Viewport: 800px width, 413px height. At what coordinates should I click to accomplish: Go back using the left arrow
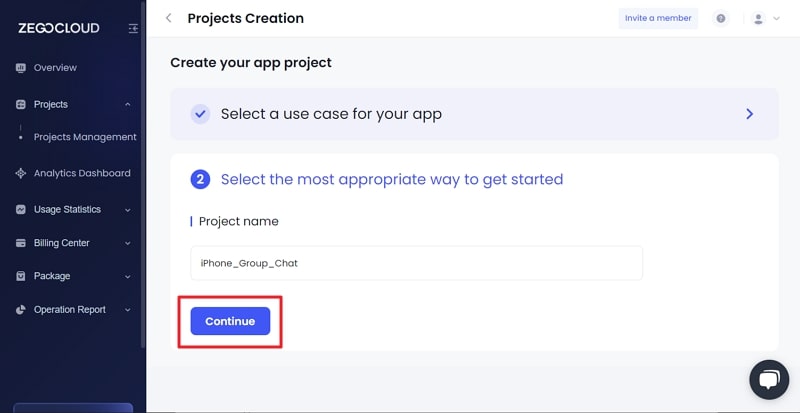(x=168, y=18)
